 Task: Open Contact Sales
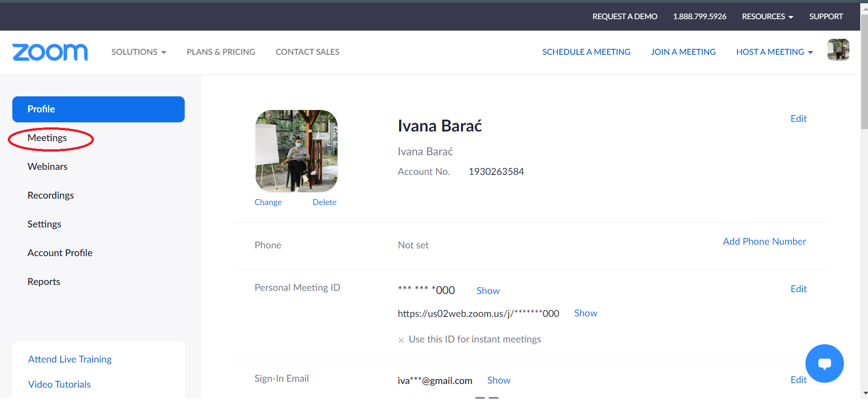point(307,52)
